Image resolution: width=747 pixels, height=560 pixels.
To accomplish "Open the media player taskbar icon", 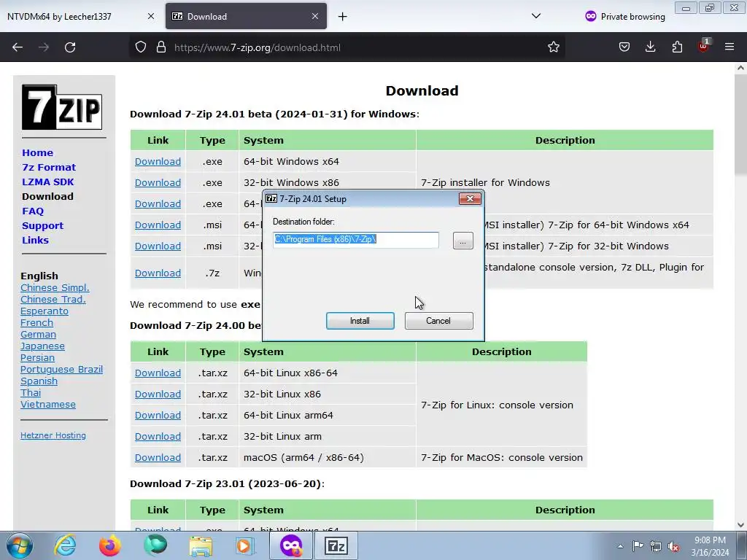I will (x=245, y=545).
